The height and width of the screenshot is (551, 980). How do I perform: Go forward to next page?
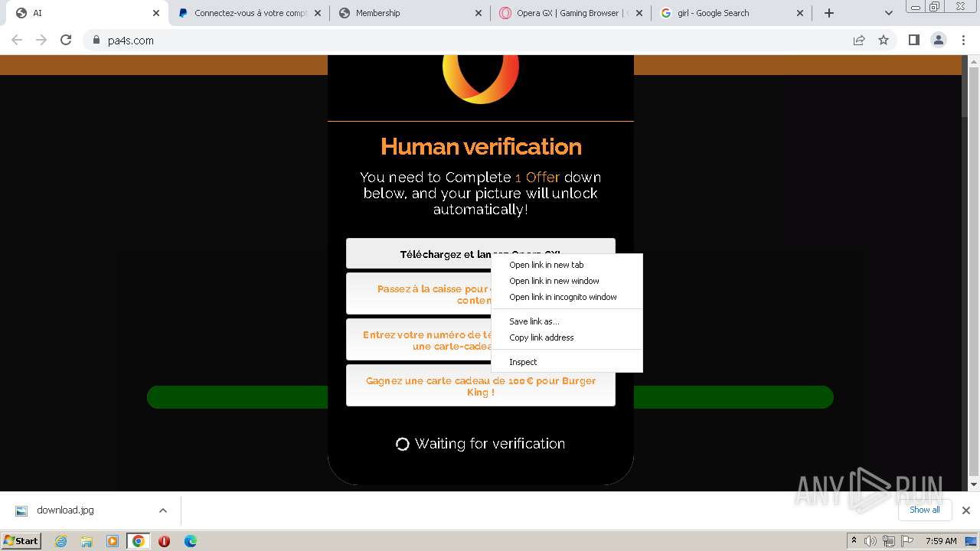click(41, 40)
